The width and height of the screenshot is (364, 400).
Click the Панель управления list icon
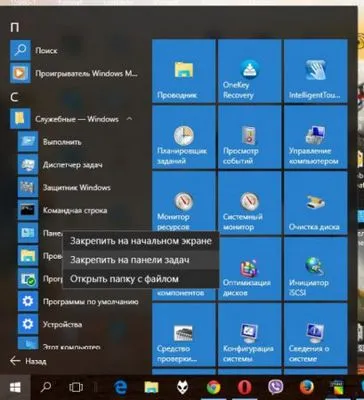coord(28,233)
